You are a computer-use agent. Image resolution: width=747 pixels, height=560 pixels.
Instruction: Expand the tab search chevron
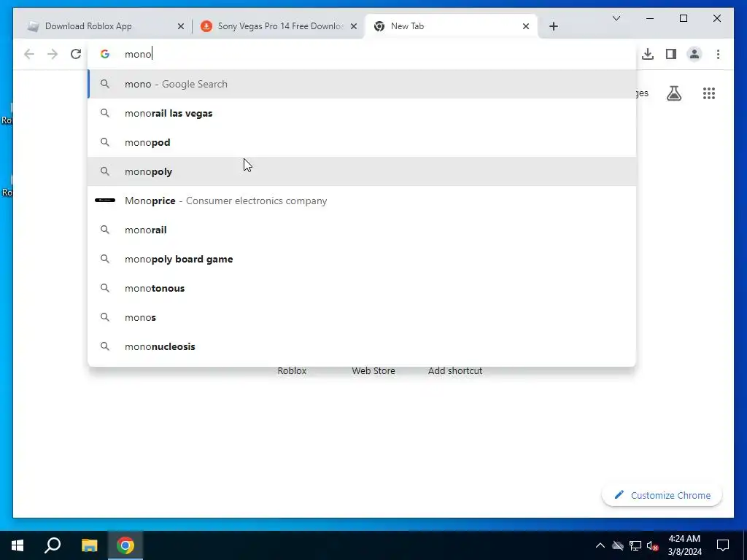(x=616, y=18)
